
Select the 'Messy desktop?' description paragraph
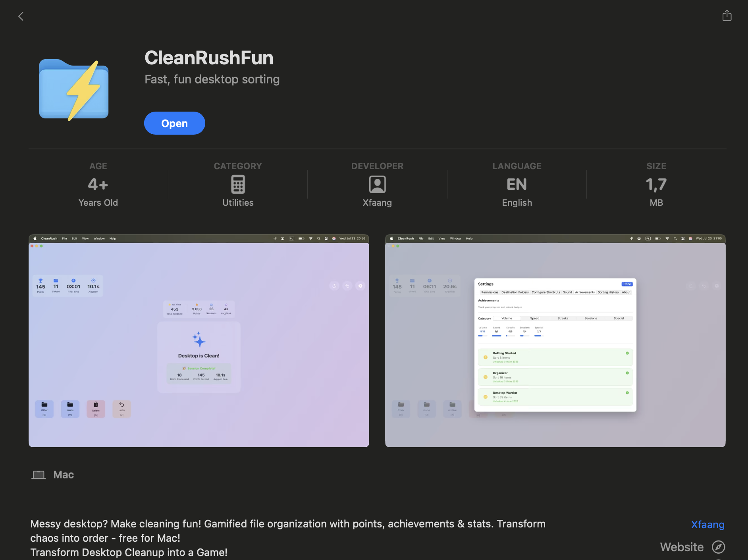288,531
